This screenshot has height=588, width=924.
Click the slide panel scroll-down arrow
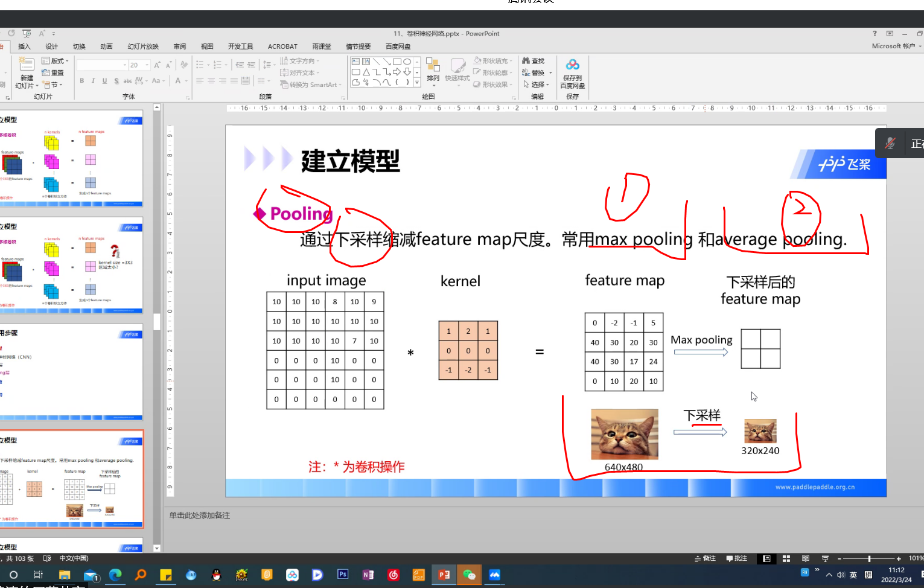tap(157, 548)
